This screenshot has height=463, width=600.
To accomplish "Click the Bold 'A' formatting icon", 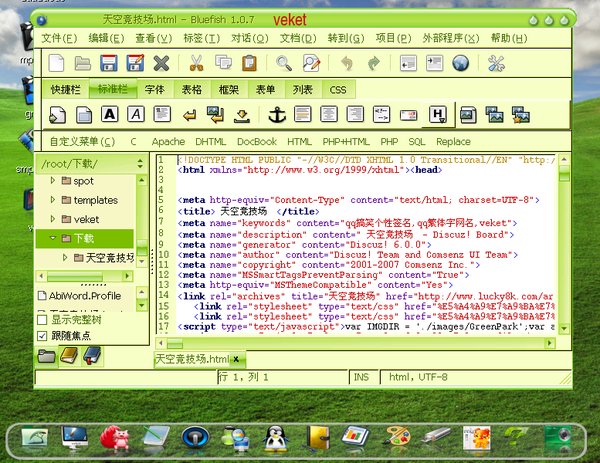I will tap(109, 115).
